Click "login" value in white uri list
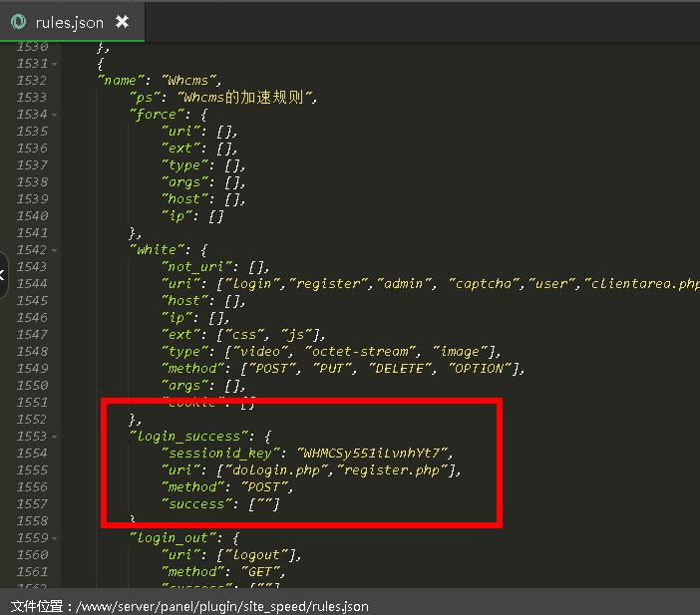Screen dimensions: 700x615 [252, 284]
